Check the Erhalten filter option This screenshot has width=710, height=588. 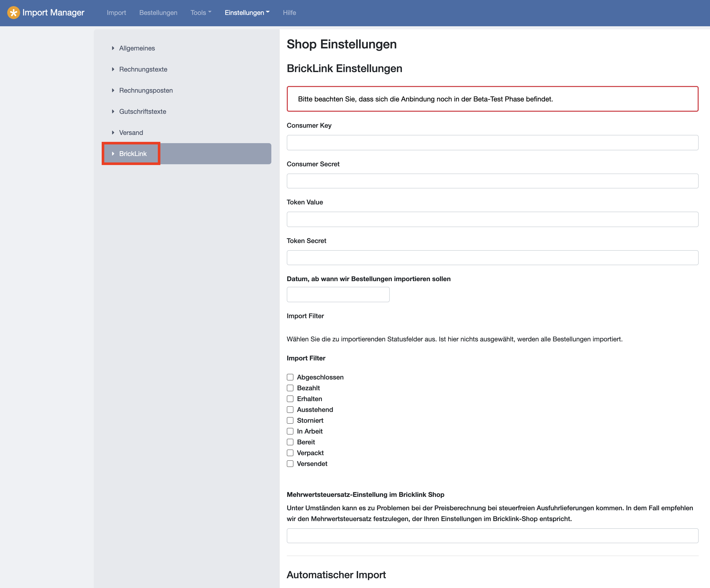(290, 399)
